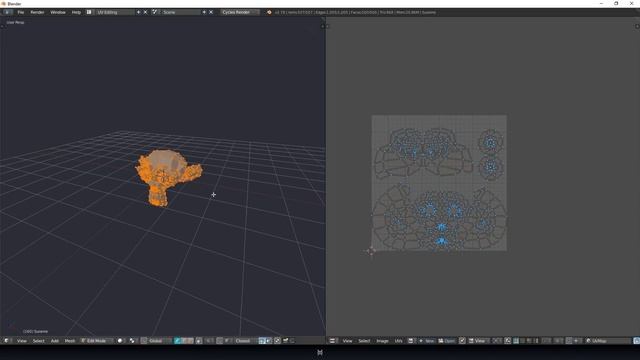The height and width of the screenshot is (360, 640).
Task: Open the File menu
Action: click(x=20, y=12)
